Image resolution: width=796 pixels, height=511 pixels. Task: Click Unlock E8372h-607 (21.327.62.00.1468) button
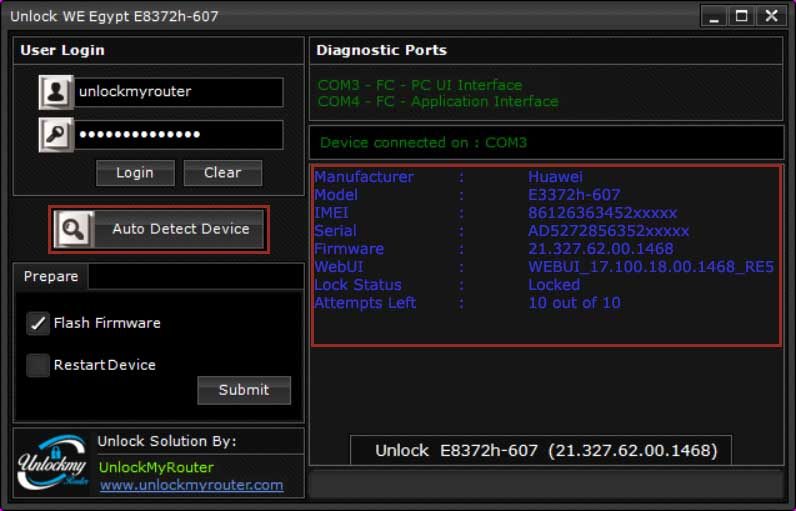coord(541,450)
